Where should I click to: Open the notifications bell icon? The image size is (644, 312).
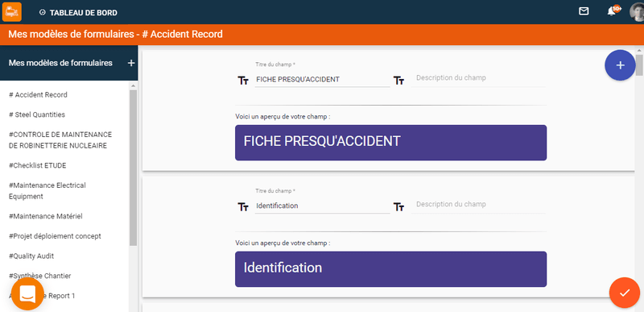(612, 11)
